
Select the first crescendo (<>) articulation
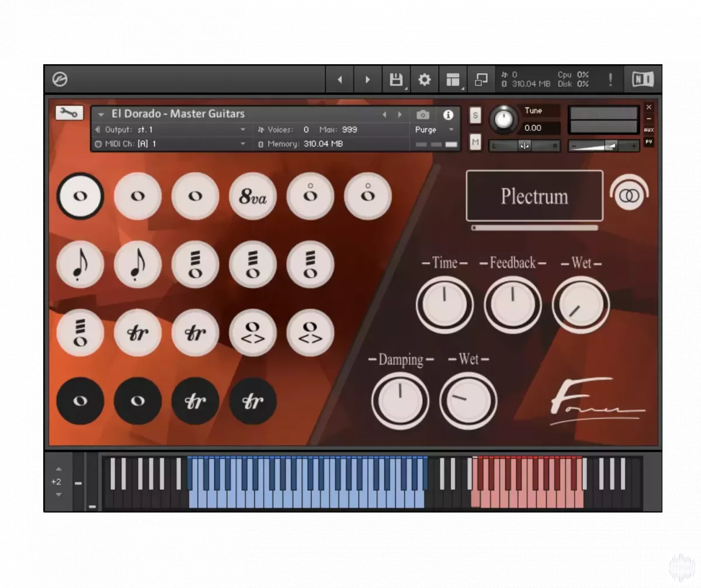[252, 333]
